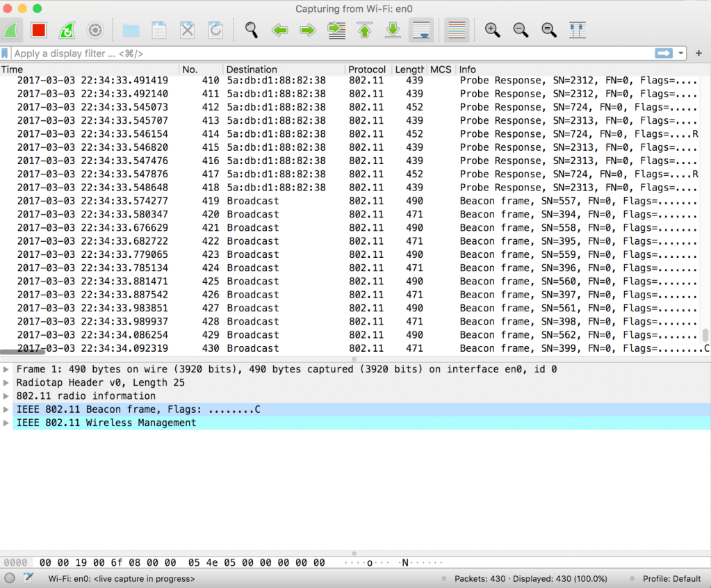Zoom in on packet list text
Screen dimensions: 711x588
click(x=492, y=30)
